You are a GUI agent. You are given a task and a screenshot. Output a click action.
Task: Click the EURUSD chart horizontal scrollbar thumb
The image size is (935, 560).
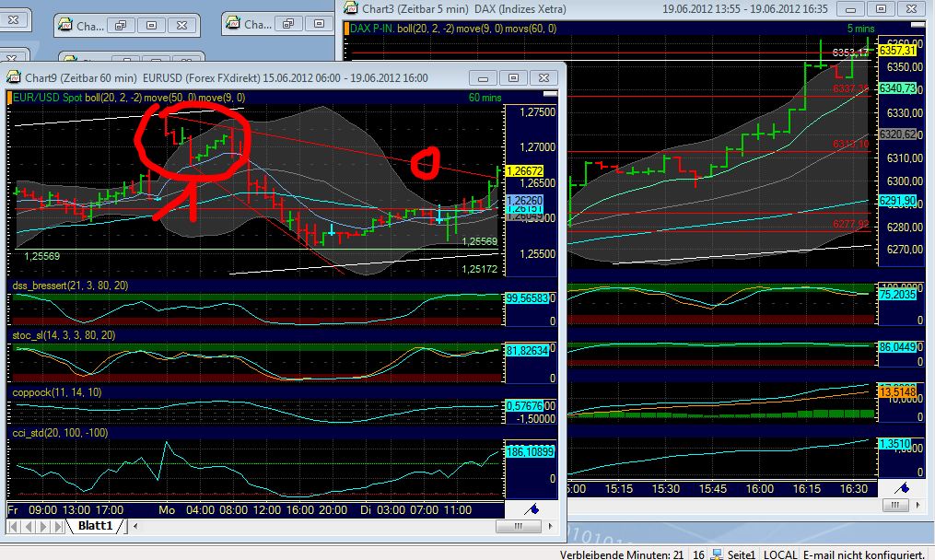click(518, 526)
